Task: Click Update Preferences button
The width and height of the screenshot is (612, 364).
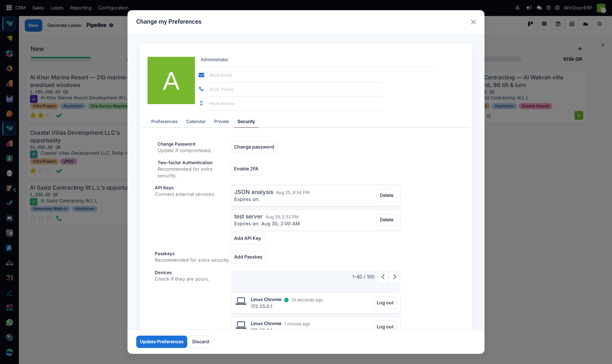Action: tap(162, 342)
